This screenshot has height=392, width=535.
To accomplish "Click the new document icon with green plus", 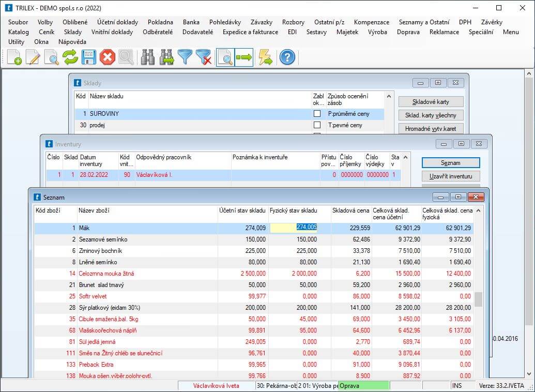I will pyautogui.click(x=14, y=57).
